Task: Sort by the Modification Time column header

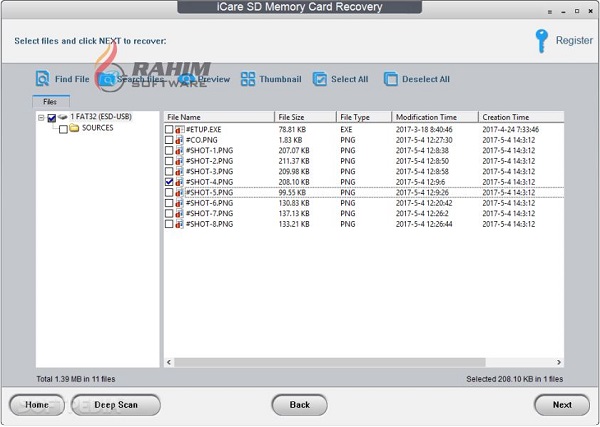Action: (x=435, y=117)
